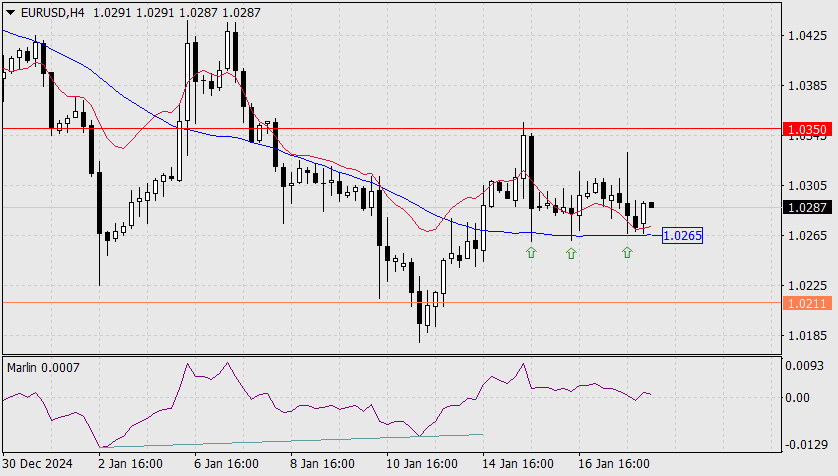This screenshot has height=476, width=838.
Task: Select the -0.0129 Marlin scale value
Action: [x=804, y=444]
